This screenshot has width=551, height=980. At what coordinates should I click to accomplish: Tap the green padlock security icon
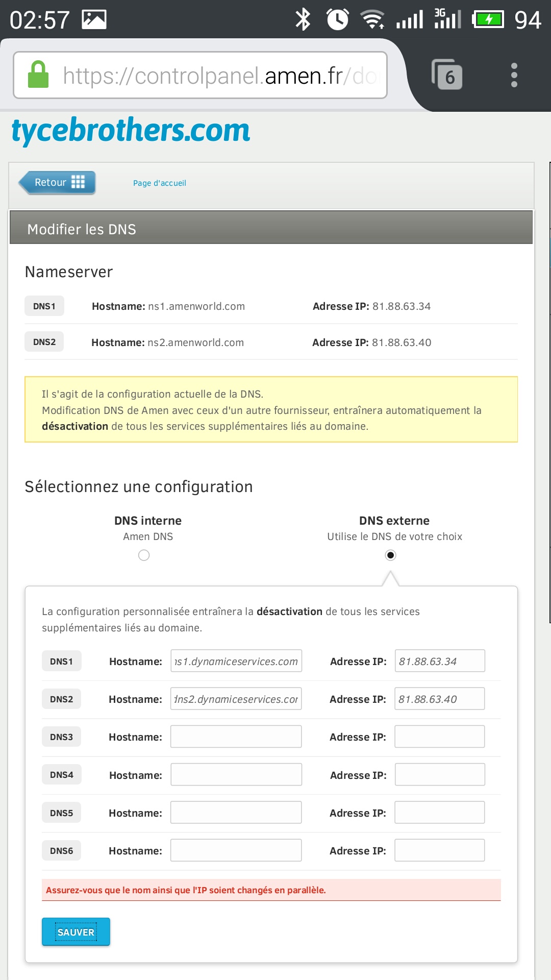[x=38, y=75]
